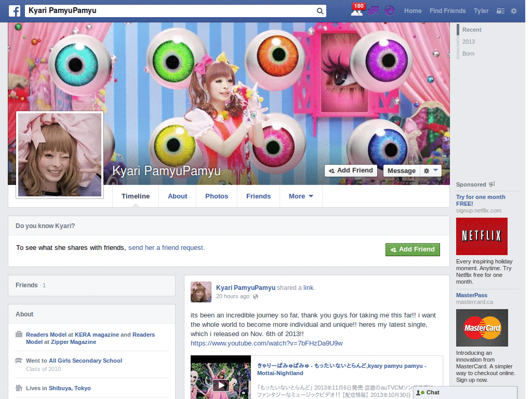Click the search magnifier icon
Viewport: 532px width, 399px height.
320,11
